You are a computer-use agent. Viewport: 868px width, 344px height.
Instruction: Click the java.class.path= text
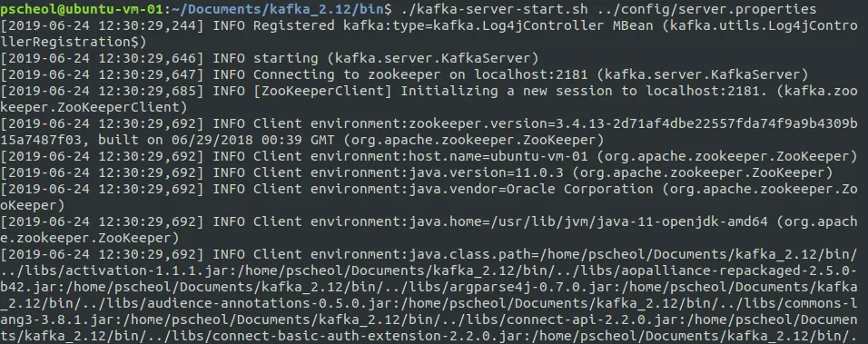coord(474,254)
